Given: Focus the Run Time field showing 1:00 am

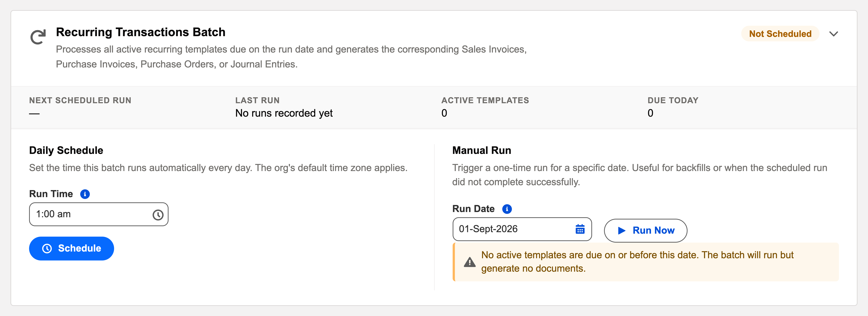Looking at the screenshot, I should [99, 214].
